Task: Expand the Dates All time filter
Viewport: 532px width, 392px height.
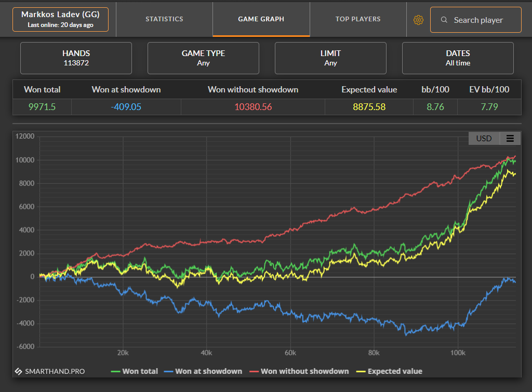Action: (x=458, y=58)
